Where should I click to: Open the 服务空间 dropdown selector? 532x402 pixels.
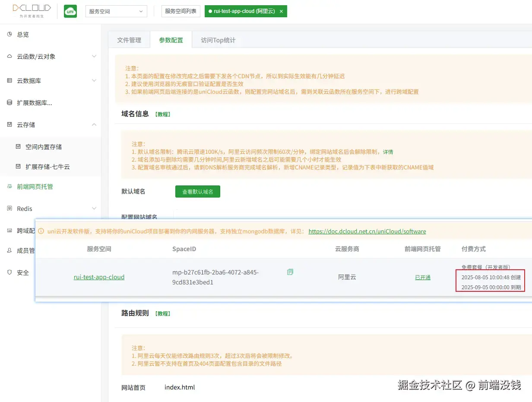(x=116, y=11)
